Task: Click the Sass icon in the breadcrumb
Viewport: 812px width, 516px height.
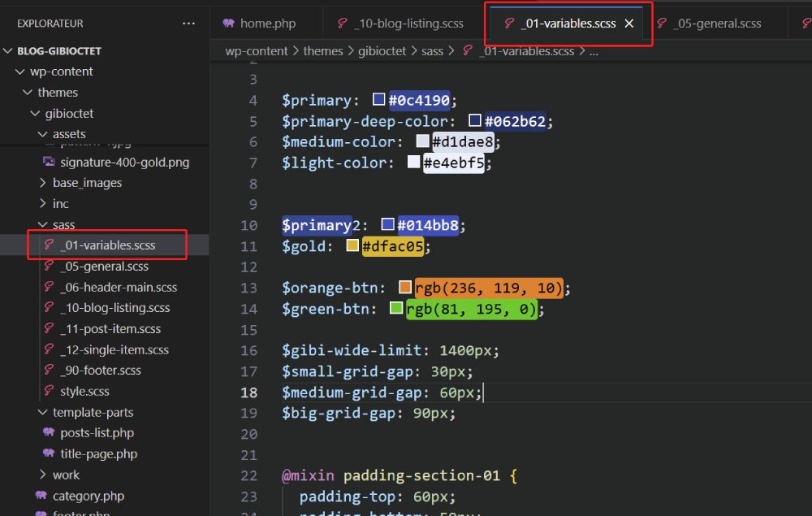Action: click(x=468, y=50)
